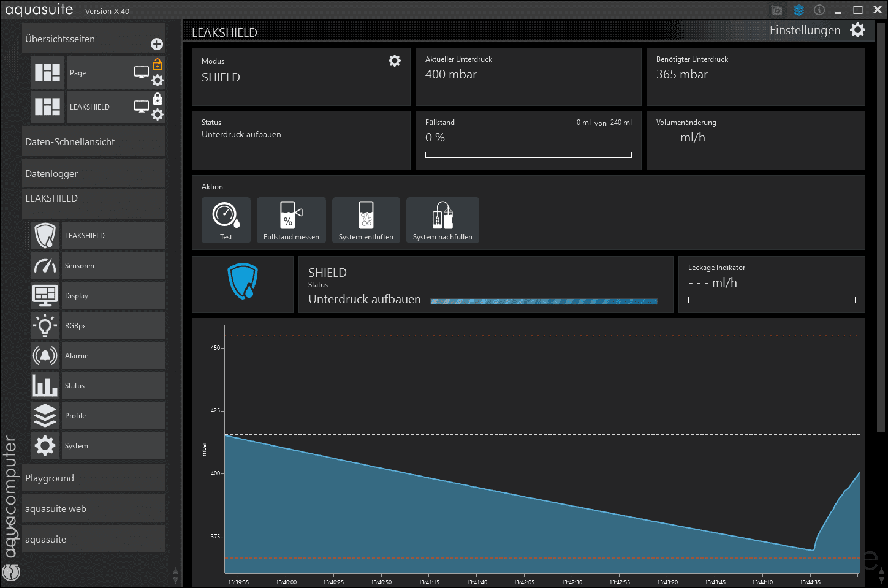Click the 400 mbar pressure value
This screenshot has width=888, height=588.
pos(451,74)
